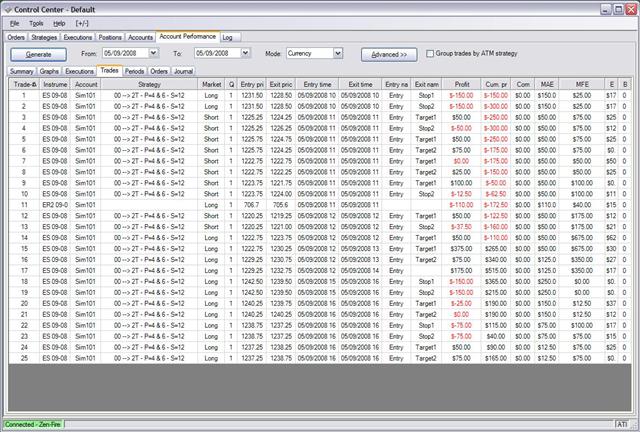Expand the Mode Currency dropdown

[x=338, y=53]
